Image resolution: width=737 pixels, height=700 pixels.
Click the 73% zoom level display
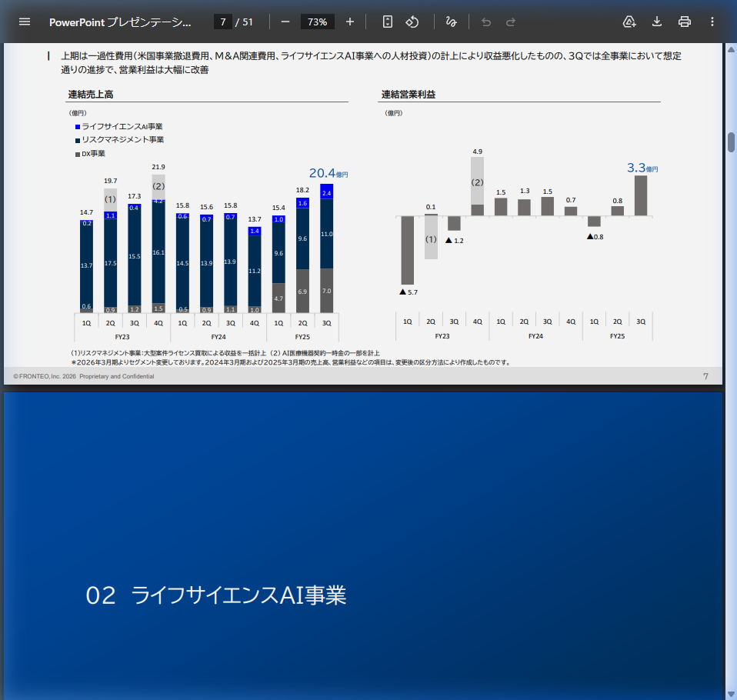(317, 22)
